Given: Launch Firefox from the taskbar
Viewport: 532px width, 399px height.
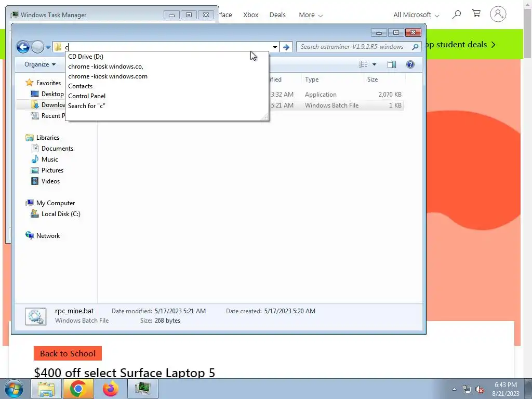Looking at the screenshot, I should point(110,389).
